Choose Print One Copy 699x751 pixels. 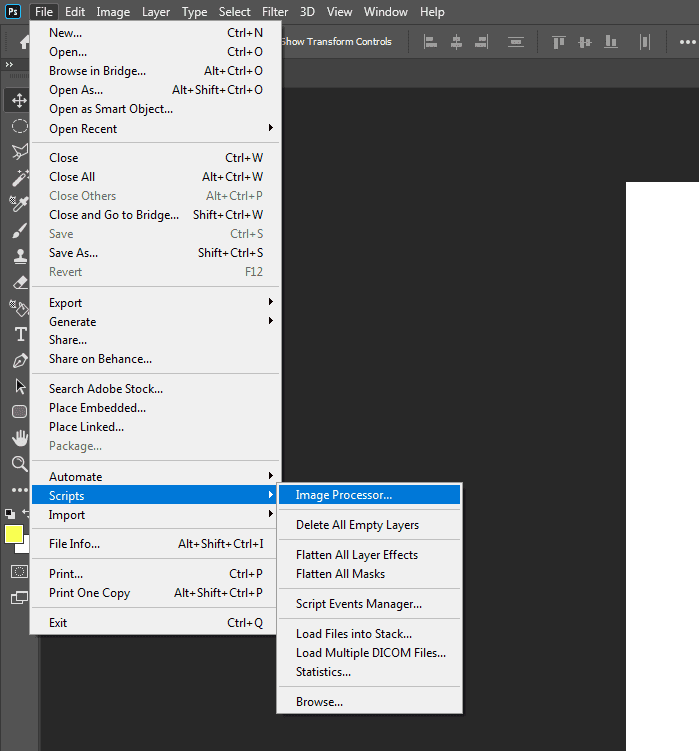(x=155, y=592)
